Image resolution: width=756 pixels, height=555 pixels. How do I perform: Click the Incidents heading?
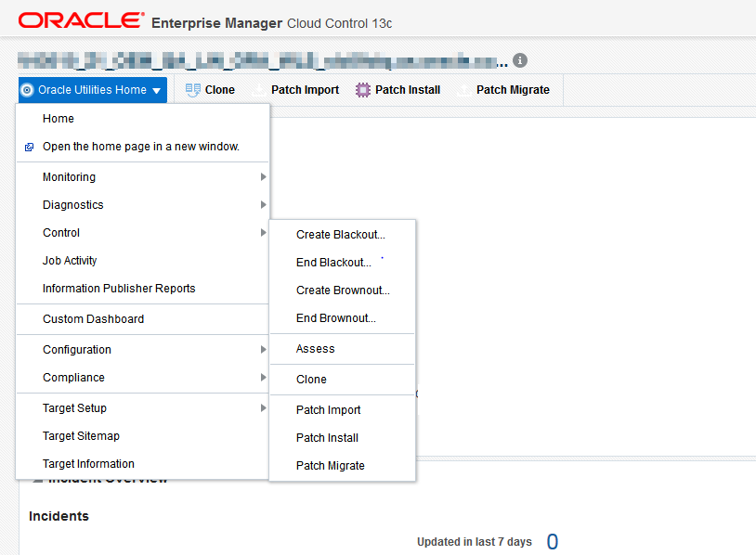coord(59,516)
